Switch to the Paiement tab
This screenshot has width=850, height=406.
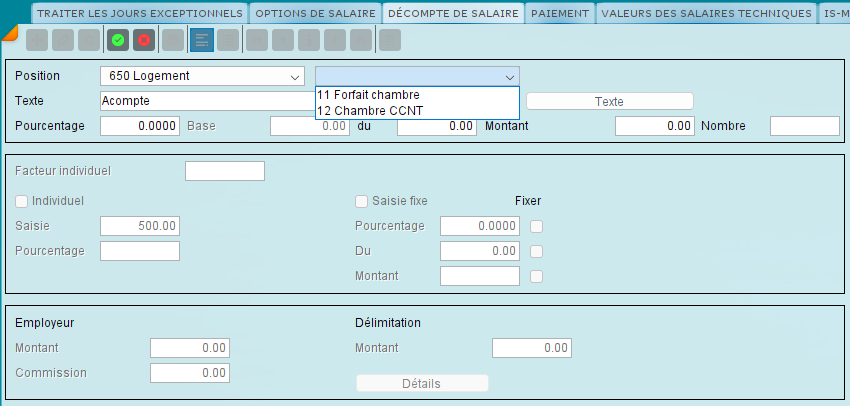coord(560,13)
